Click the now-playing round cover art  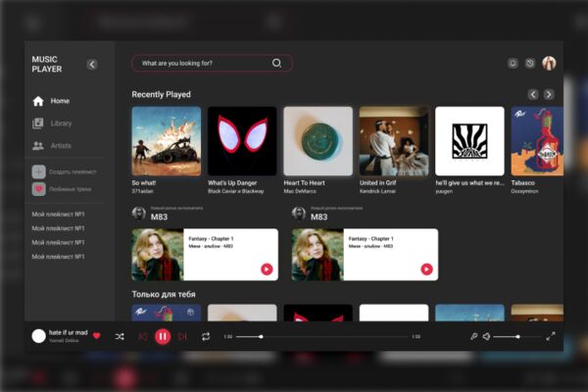[x=38, y=336]
